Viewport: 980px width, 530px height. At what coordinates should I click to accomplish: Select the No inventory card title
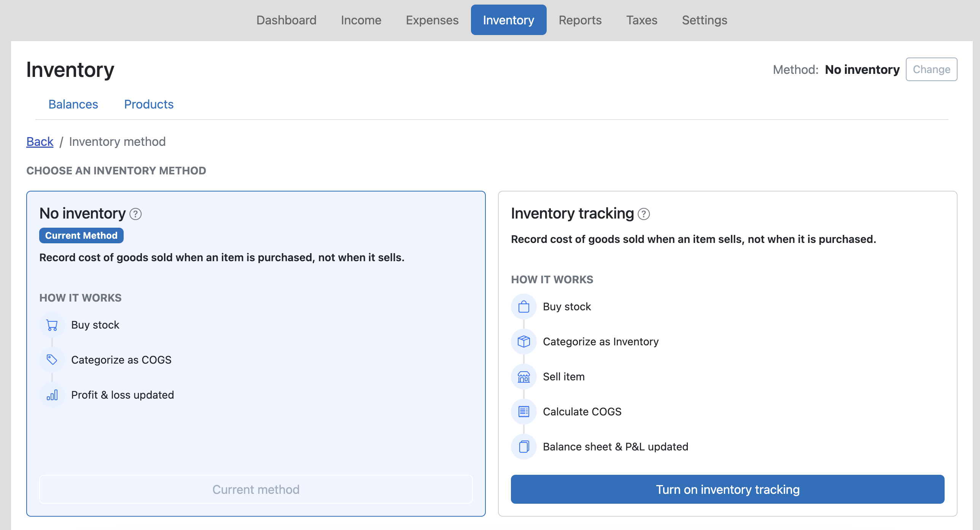coord(83,214)
